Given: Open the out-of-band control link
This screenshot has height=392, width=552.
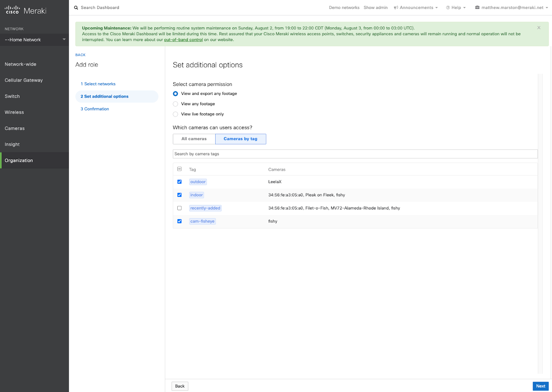Looking at the screenshot, I should (184, 40).
